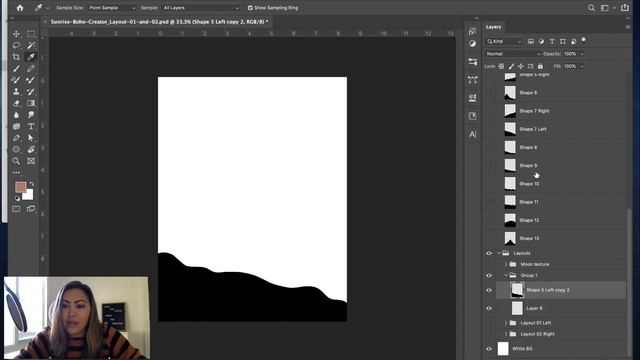Viewport: 640px width, 360px height.
Task: Select the Magic Wand tool
Action: point(31,45)
